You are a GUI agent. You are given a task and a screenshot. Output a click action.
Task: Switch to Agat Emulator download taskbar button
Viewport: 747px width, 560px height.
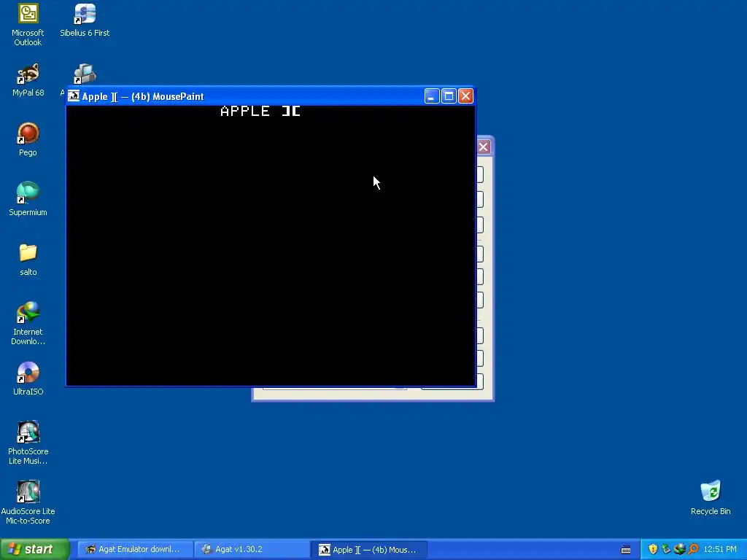point(135,549)
